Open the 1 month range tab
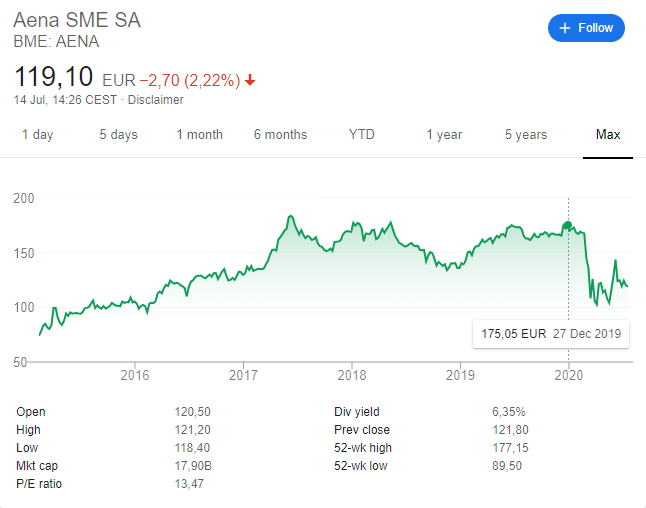This screenshot has width=646, height=508. tap(199, 135)
